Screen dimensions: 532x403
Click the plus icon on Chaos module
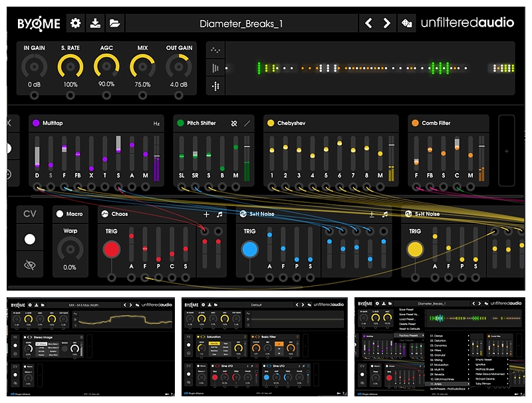coord(206,214)
